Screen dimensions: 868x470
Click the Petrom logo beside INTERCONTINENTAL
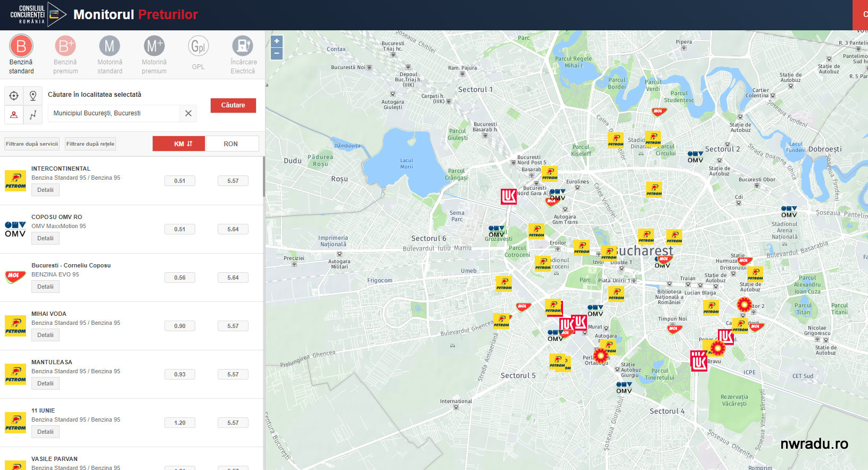pyautogui.click(x=15, y=181)
